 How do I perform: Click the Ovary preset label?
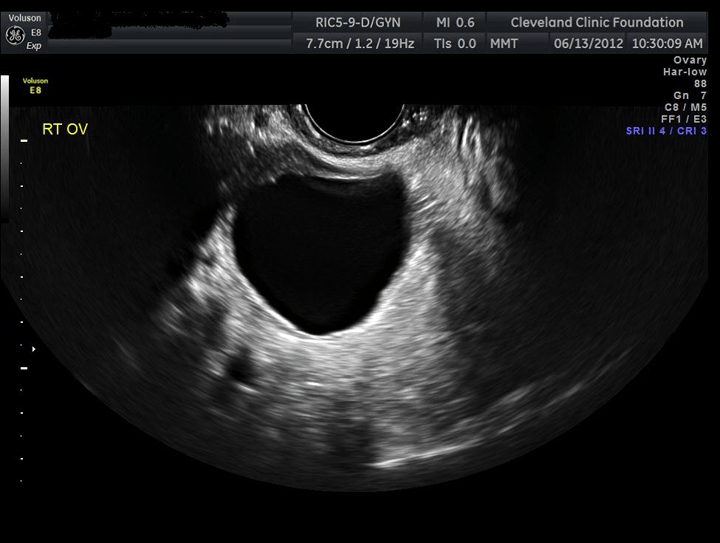pyautogui.click(x=690, y=60)
